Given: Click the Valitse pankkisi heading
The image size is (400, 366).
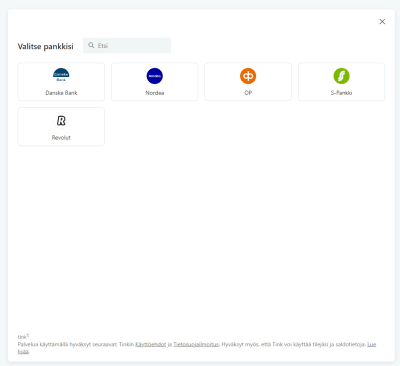Looking at the screenshot, I should [46, 46].
